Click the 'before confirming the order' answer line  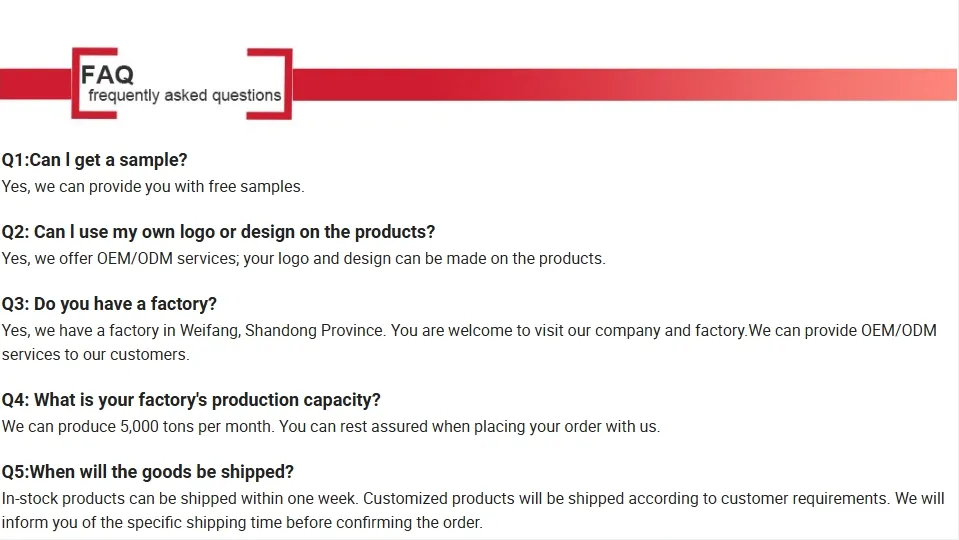pyautogui.click(x=384, y=522)
